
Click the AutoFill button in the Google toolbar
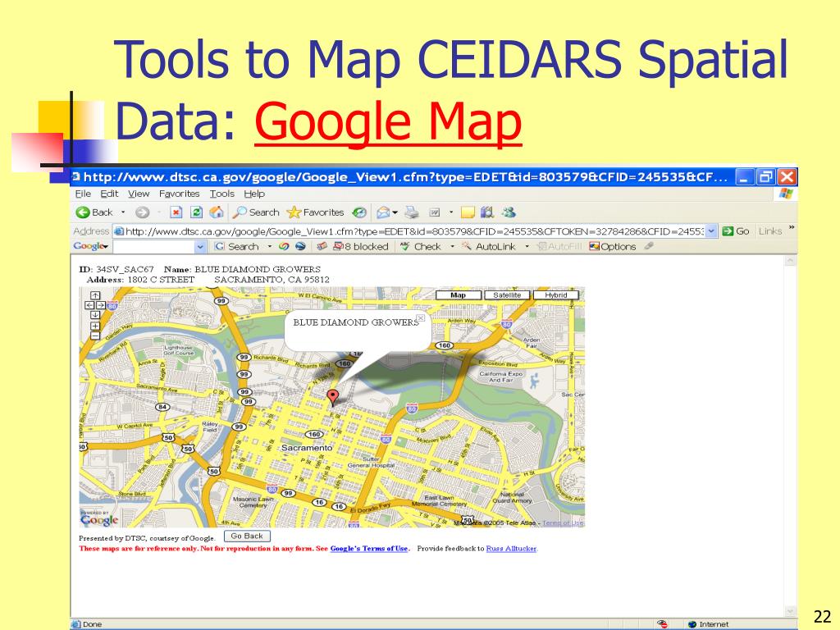[559, 246]
